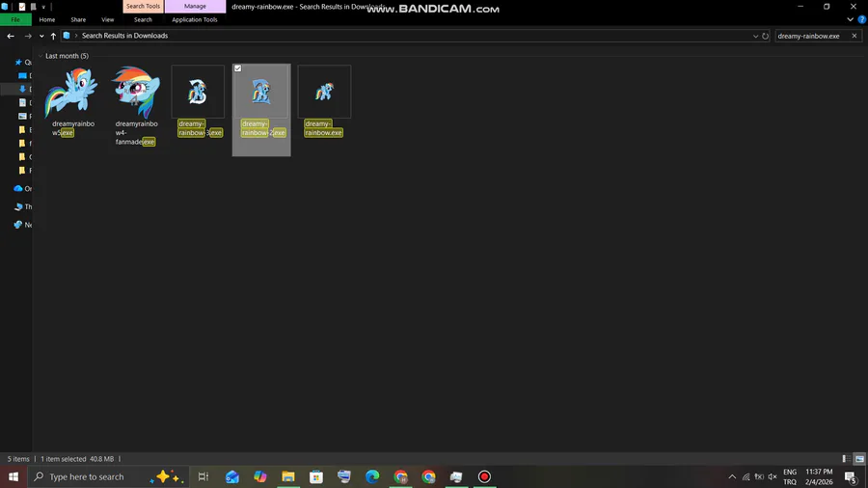The width and height of the screenshot is (868, 488).
Task: Open the Home ribbon tab
Action: 47,19
